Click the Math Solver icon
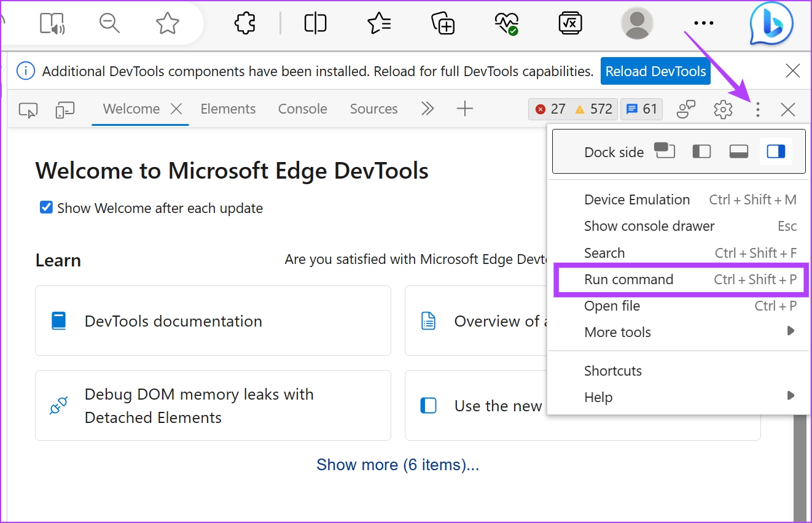The width and height of the screenshot is (812, 523). pyautogui.click(x=571, y=23)
